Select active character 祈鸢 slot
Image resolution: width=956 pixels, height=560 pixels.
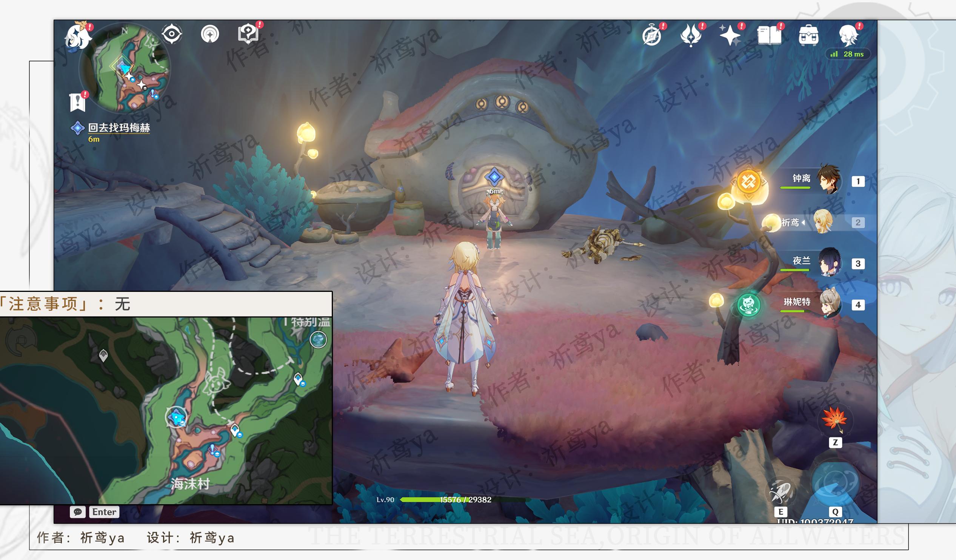[x=823, y=222]
